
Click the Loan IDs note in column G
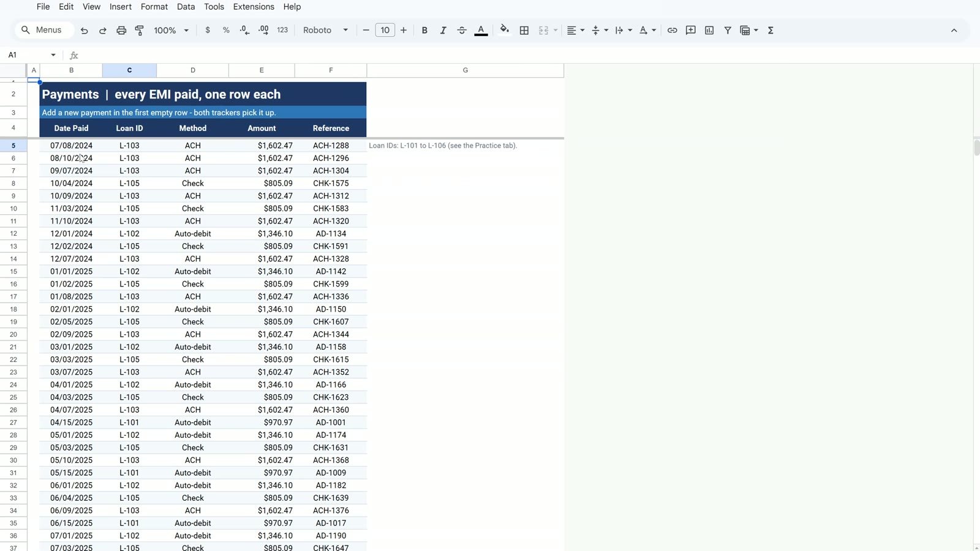point(443,146)
